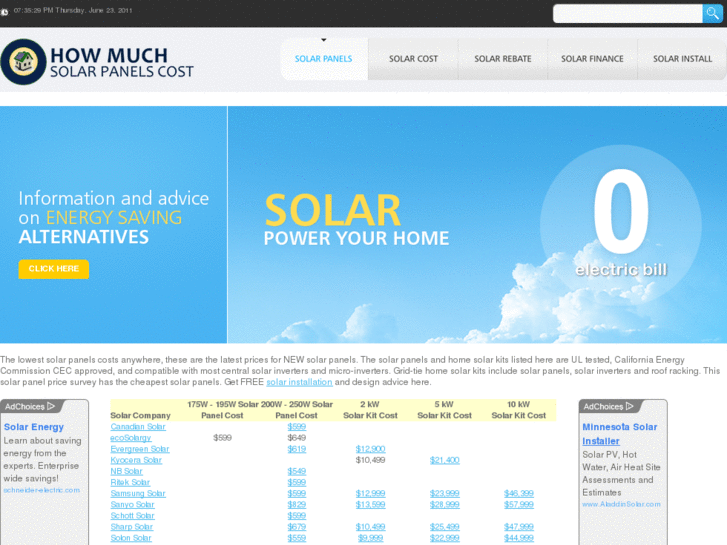
Task: Open the NB Solar link
Action: [126, 471]
